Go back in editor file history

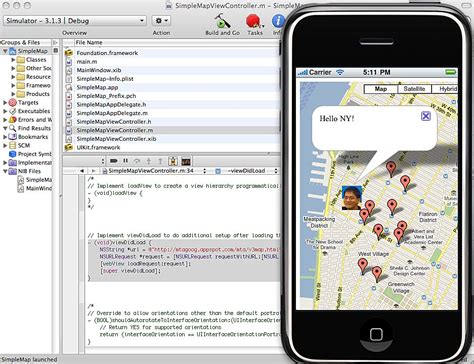82,171
